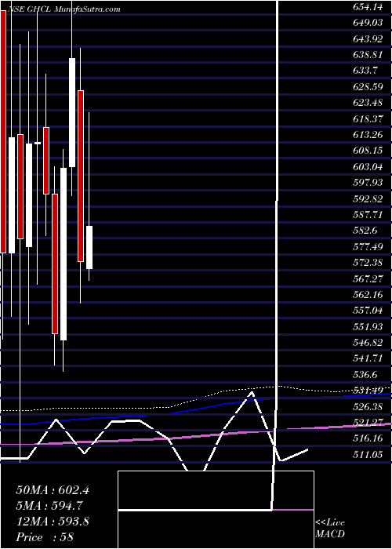Click the long red candlestick body near 570
Image resolution: width=392 pixels, height=549 pixels.
(55, 264)
